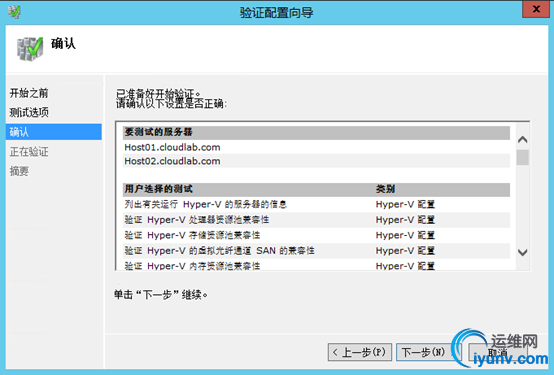554x375 pixels.
Task: Click the 用户选择的测试 column header
Action: (158, 189)
